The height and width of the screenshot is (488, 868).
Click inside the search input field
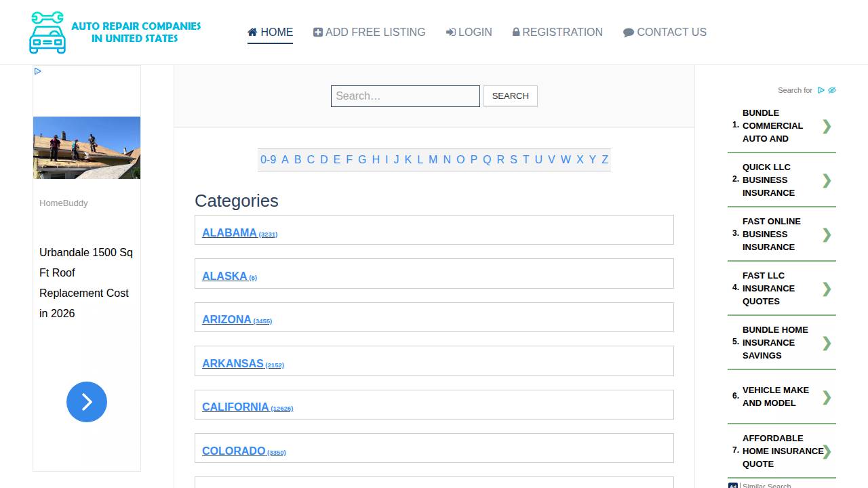click(x=405, y=96)
